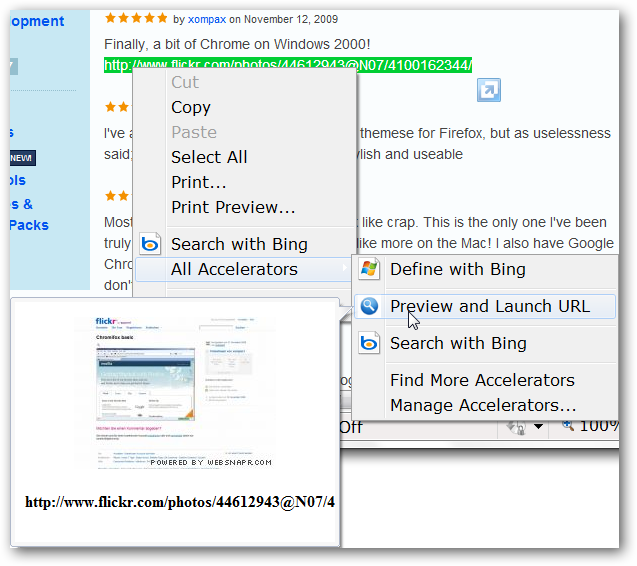
Task: Open the All Accelerators menu entry
Action: click(243, 269)
